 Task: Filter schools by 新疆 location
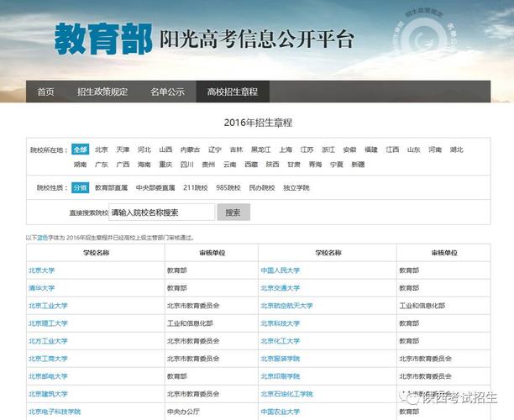click(358, 165)
